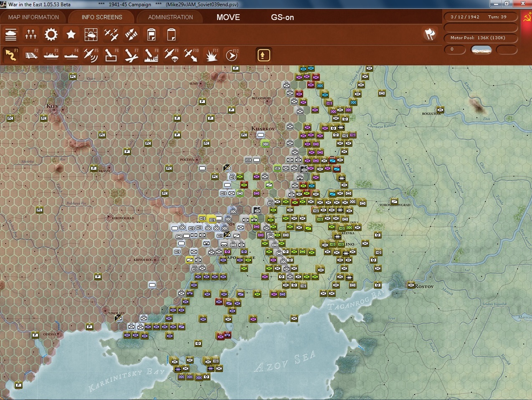Select the F9 air transport parachute mode
532x400 pixels.
pyautogui.click(x=171, y=55)
